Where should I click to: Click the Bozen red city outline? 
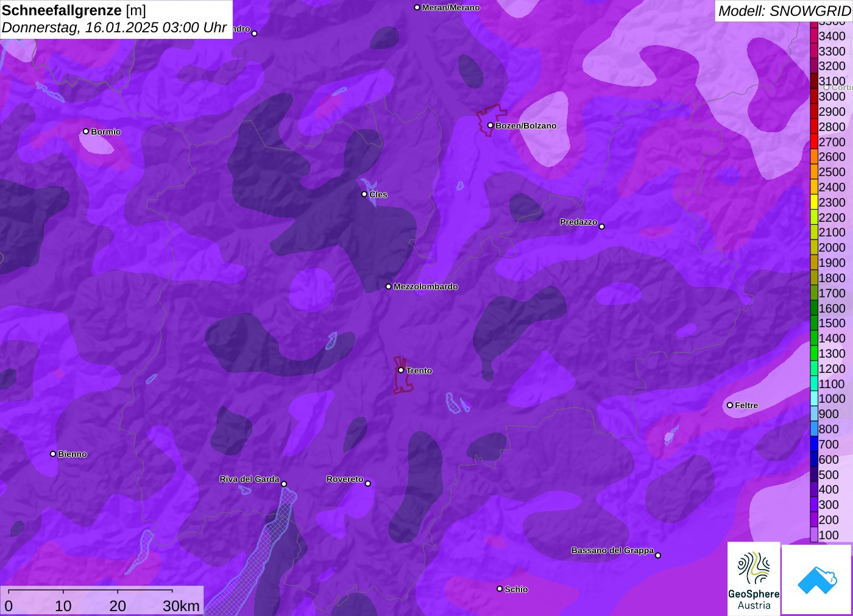(x=491, y=120)
